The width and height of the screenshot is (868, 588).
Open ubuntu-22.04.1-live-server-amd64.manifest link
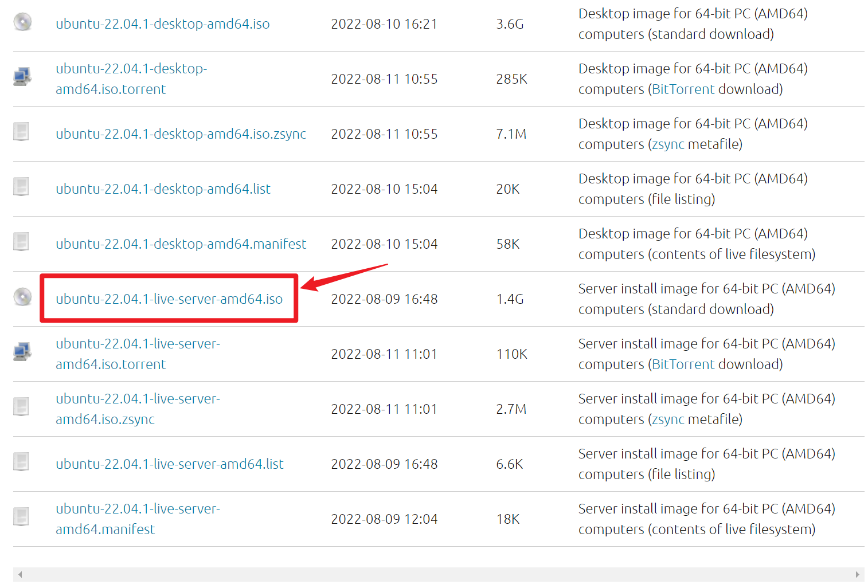coord(138,519)
